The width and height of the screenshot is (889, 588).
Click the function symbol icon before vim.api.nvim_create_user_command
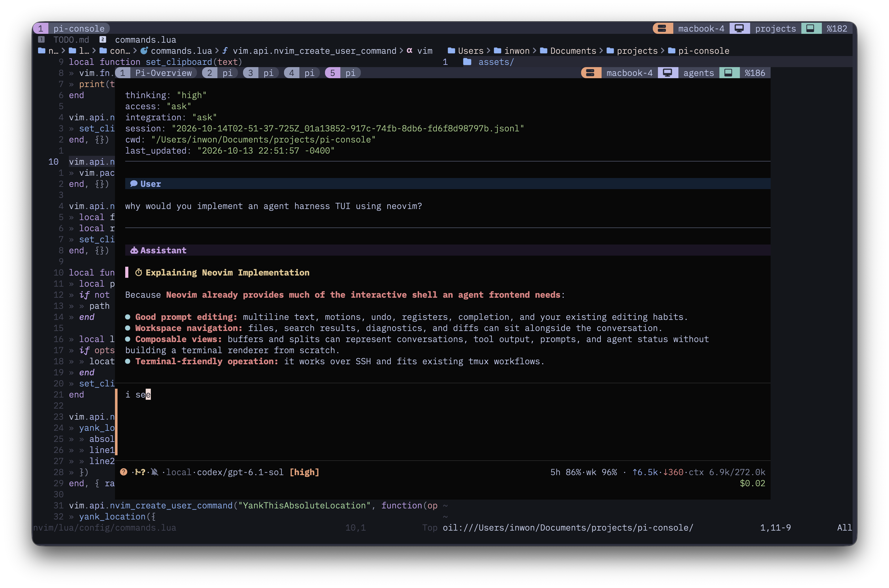click(x=225, y=51)
